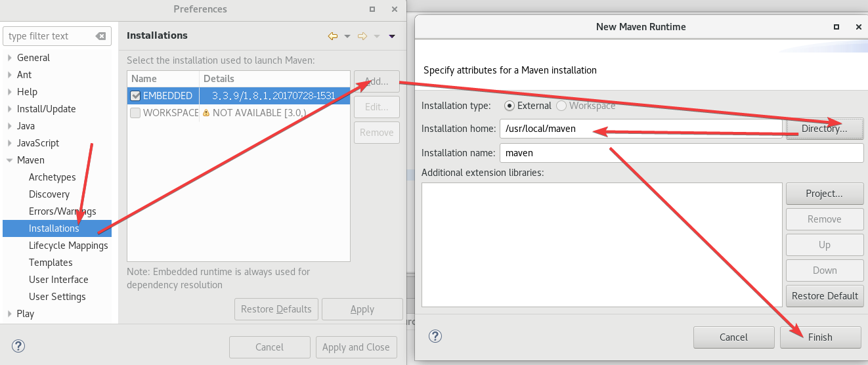
Task: Click the forward navigation arrow in Preferences
Action: pyautogui.click(x=362, y=36)
